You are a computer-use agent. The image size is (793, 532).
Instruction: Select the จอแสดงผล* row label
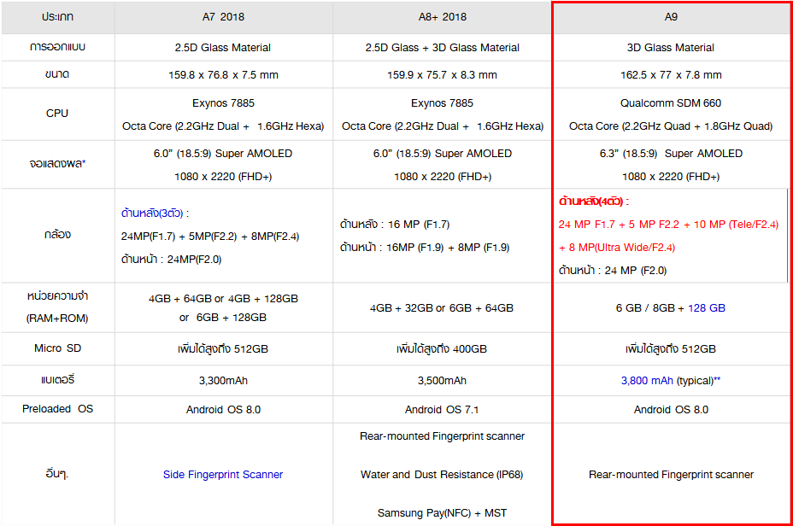(x=57, y=164)
